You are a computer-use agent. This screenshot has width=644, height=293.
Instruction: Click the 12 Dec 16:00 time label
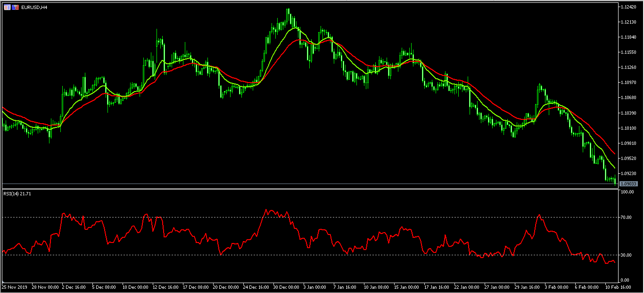166,286
